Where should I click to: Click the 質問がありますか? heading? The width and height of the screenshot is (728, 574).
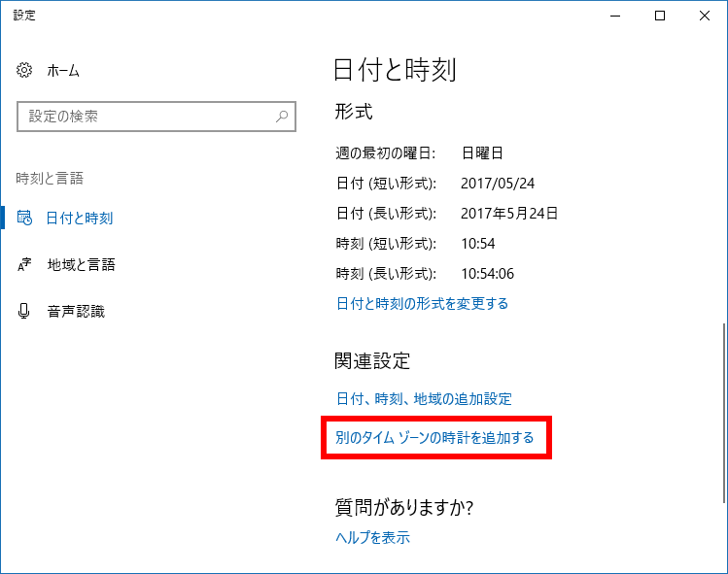point(404,507)
